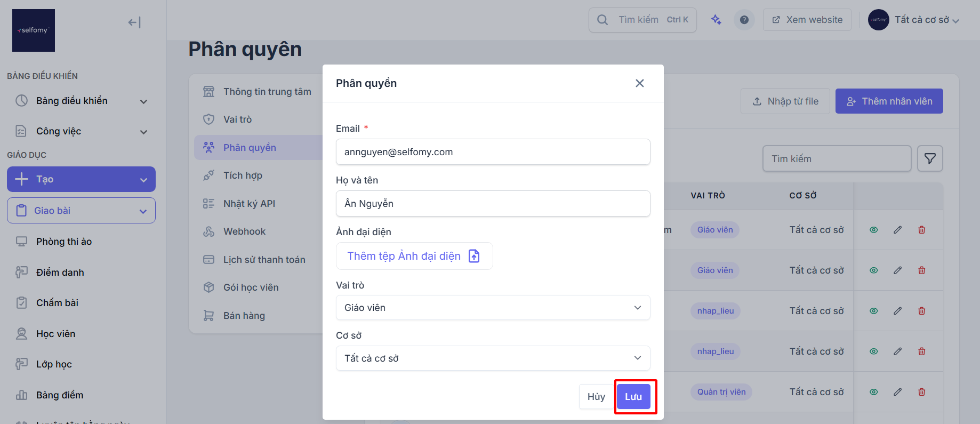
Task: Toggle eye icon for Quản trị viên row
Action: (873, 392)
